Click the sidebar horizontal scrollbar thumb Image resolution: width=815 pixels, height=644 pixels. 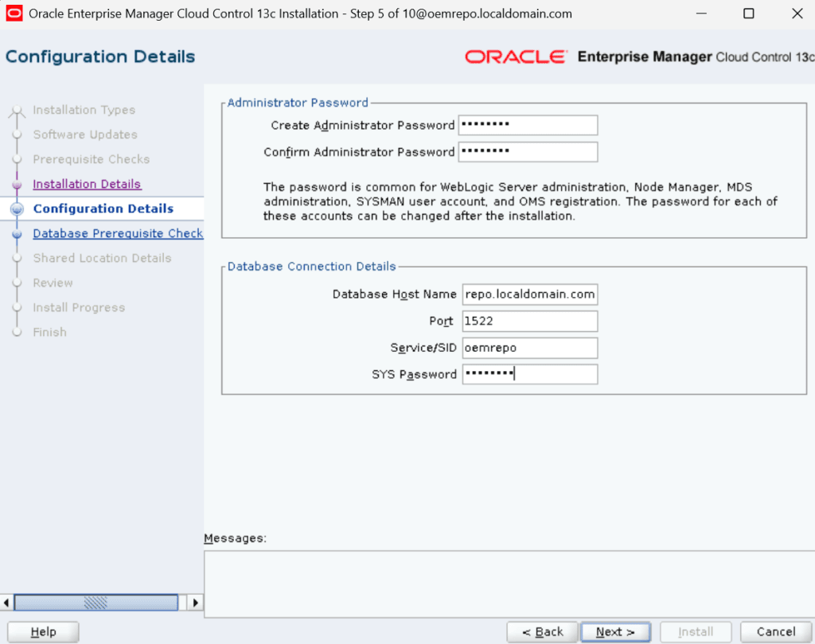(x=96, y=603)
